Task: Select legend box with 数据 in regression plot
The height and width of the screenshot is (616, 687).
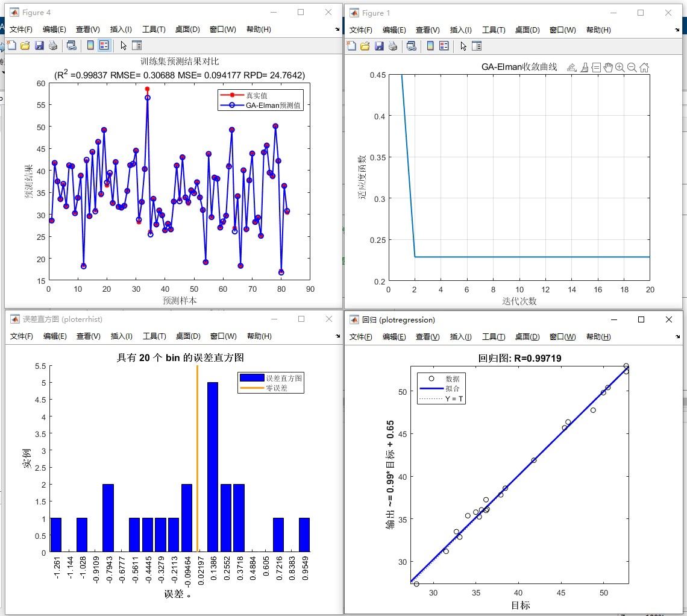Action: 441,388
